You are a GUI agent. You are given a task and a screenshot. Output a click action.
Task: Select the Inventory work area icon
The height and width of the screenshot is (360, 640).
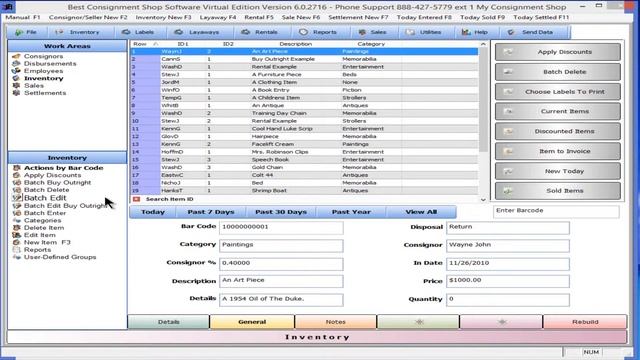pos(16,78)
